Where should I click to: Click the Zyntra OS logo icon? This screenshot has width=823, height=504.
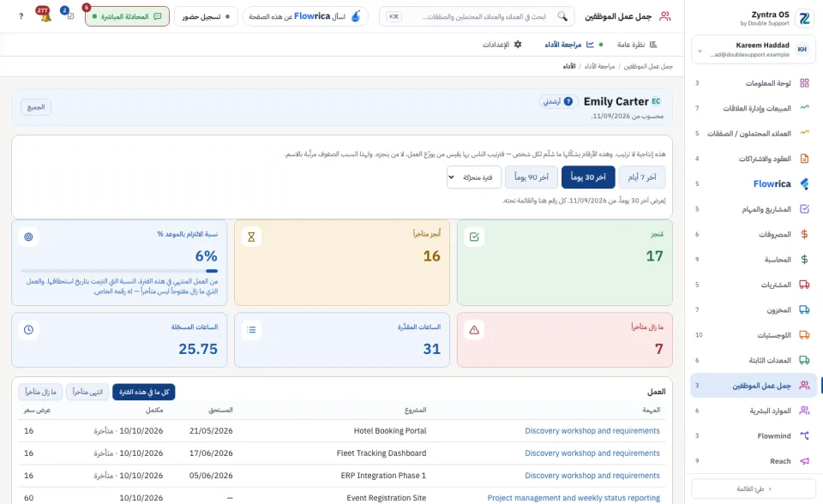(x=804, y=18)
